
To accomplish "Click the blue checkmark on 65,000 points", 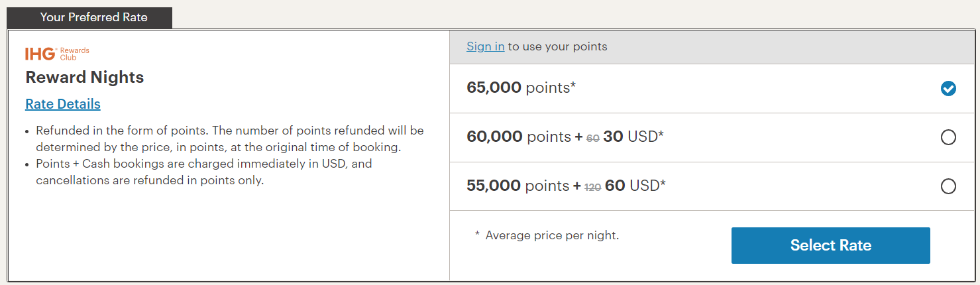I will (x=948, y=88).
